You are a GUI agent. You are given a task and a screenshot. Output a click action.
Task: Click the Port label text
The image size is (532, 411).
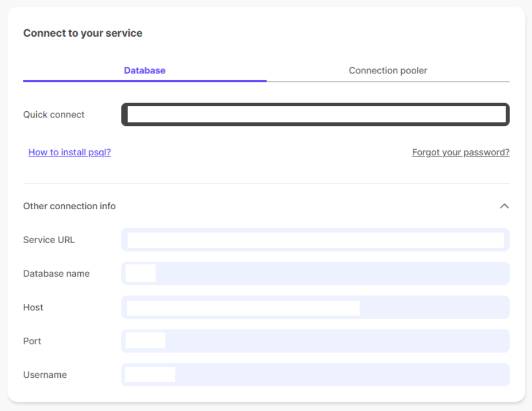point(32,341)
